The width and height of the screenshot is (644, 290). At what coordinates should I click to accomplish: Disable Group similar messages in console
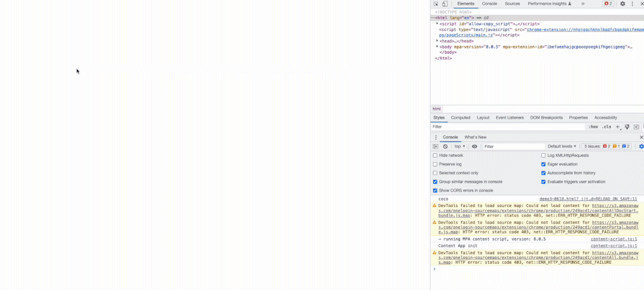[x=436, y=182]
